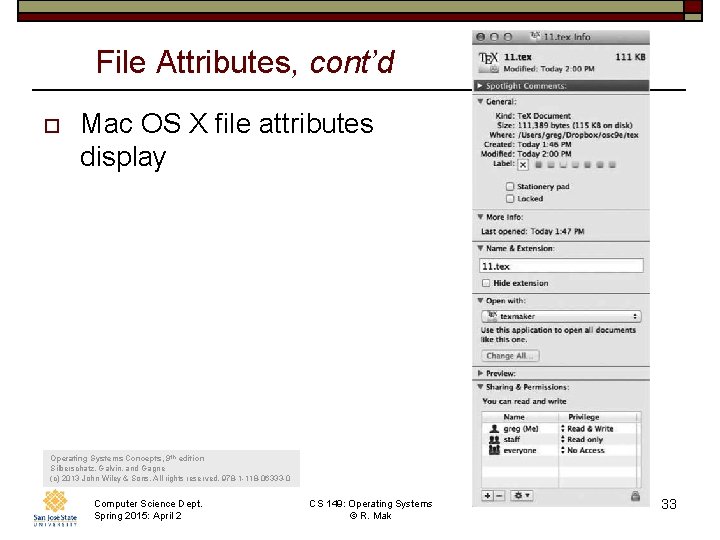Tick the Hide extension checkbox

(x=486, y=283)
